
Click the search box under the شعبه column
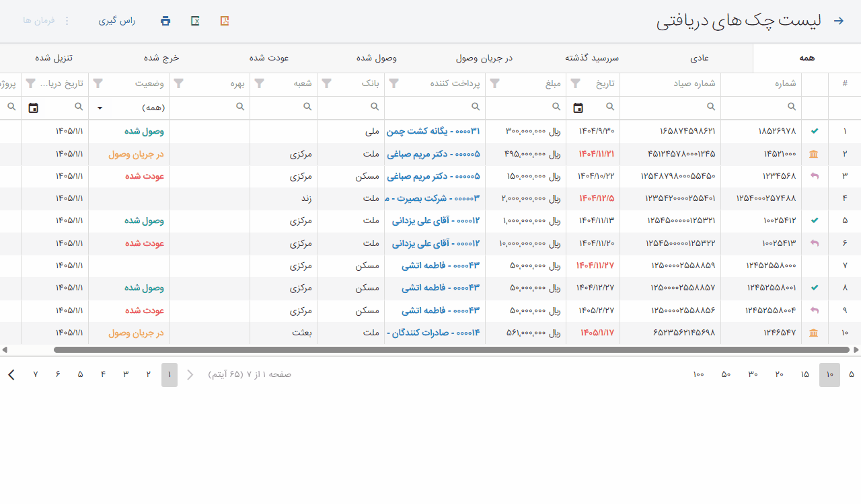tap(283, 108)
